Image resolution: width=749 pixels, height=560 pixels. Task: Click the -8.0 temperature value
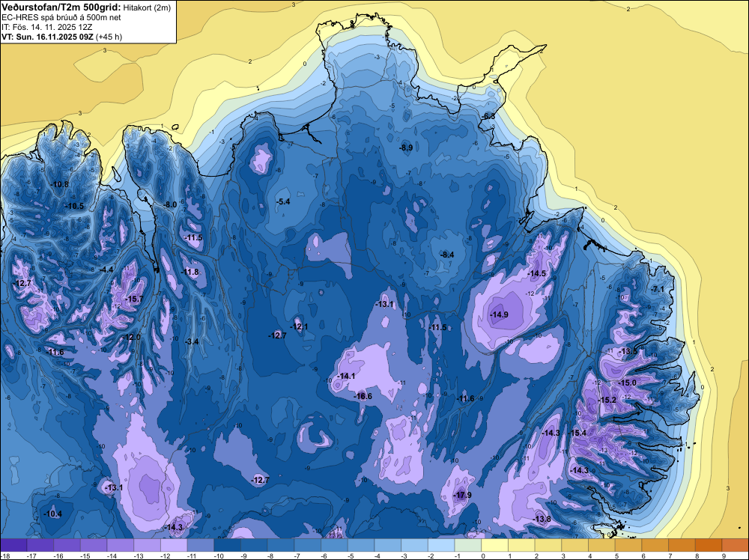click(170, 204)
